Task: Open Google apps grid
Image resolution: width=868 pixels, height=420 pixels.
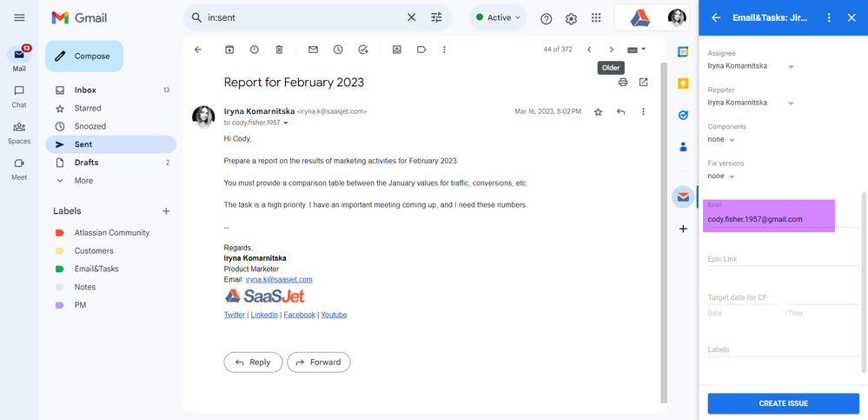Action: (596, 18)
